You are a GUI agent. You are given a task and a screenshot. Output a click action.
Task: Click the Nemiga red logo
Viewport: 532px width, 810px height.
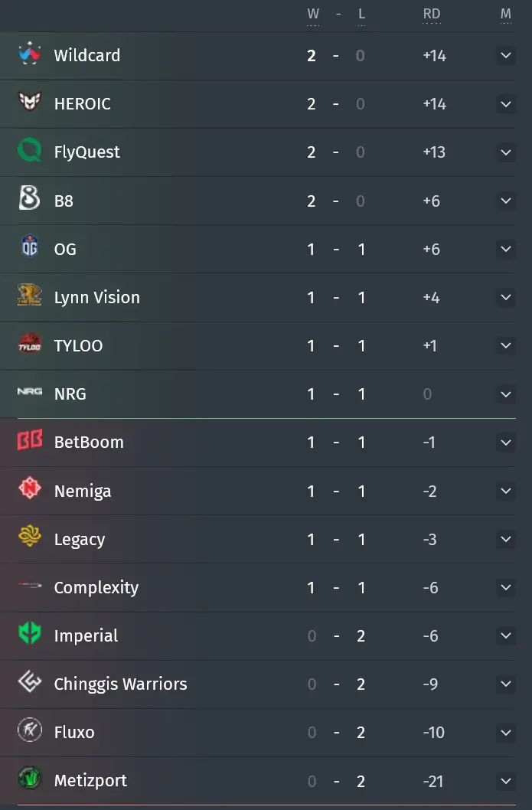pyautogui.click(x=29, y=488)
